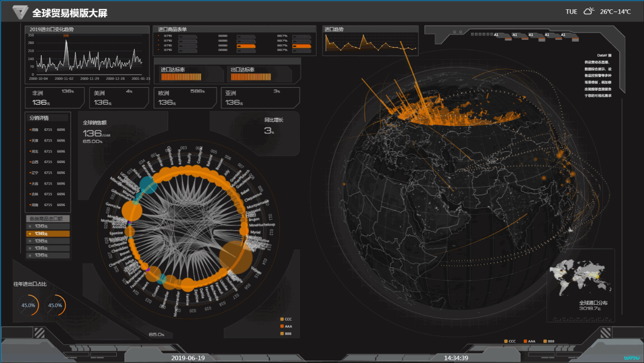Image resolution: width=644 pixels, height=363 pixels.
Task: Toggle the BBB legend under the chord chart
Action: point(286,334)
